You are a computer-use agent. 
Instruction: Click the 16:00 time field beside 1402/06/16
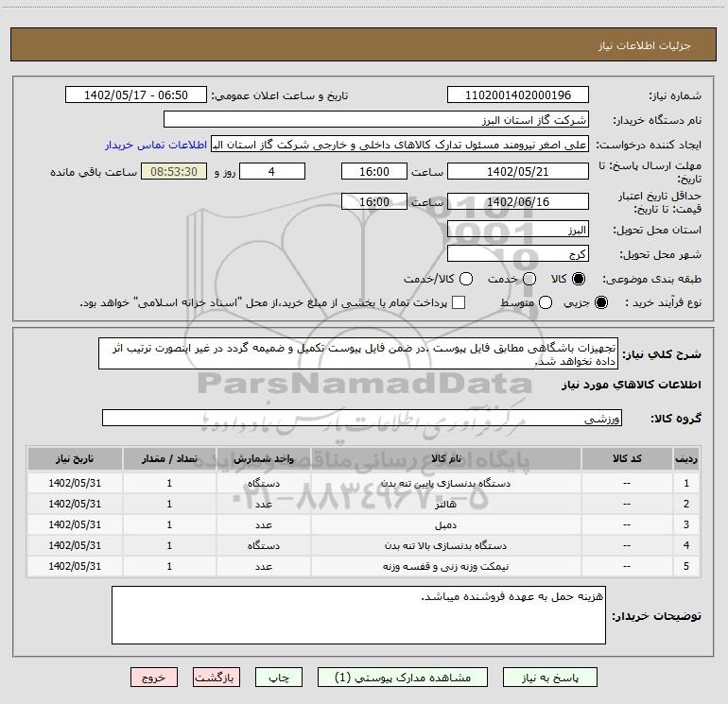coord(374,202)
